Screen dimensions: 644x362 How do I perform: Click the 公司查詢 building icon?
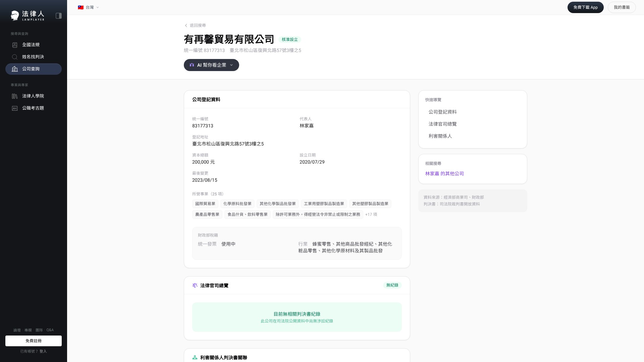(15, 69)
